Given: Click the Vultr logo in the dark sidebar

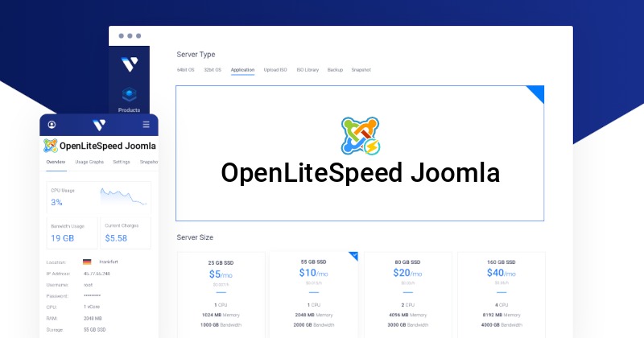Looking at the screenshot, I should [130, 64].
